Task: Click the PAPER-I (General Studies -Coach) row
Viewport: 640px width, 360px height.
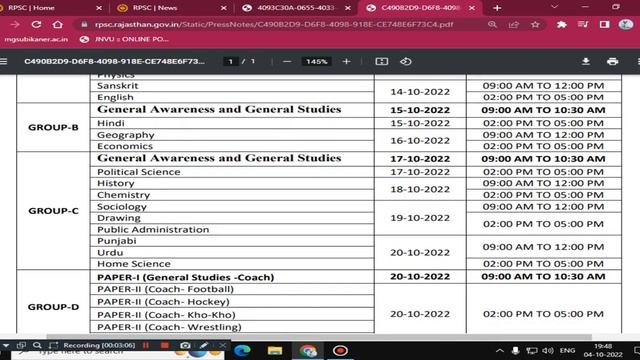Action: click(x=232, y=277)
